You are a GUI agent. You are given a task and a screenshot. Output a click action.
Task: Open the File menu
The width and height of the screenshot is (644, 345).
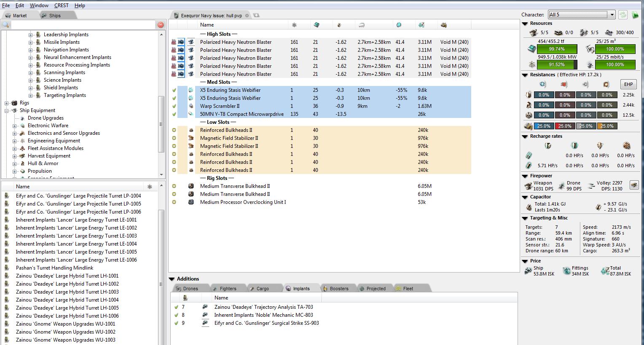[6, 5]
